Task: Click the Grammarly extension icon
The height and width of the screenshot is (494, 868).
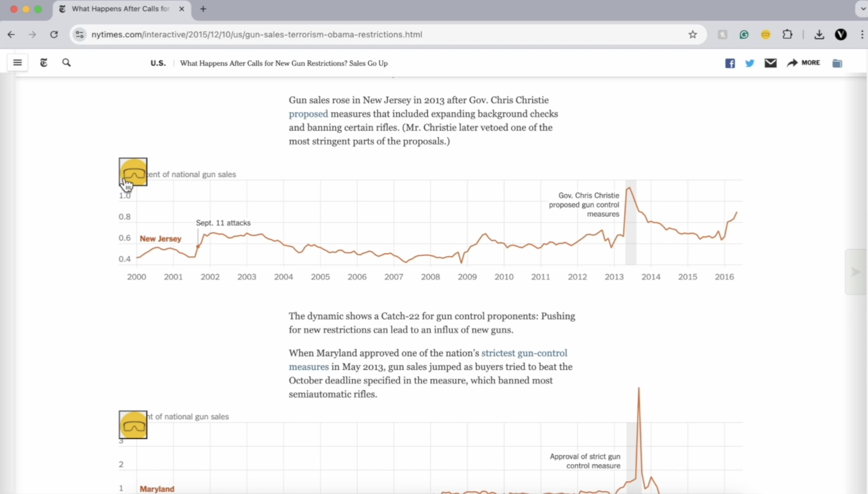Action: click(744, 35)
